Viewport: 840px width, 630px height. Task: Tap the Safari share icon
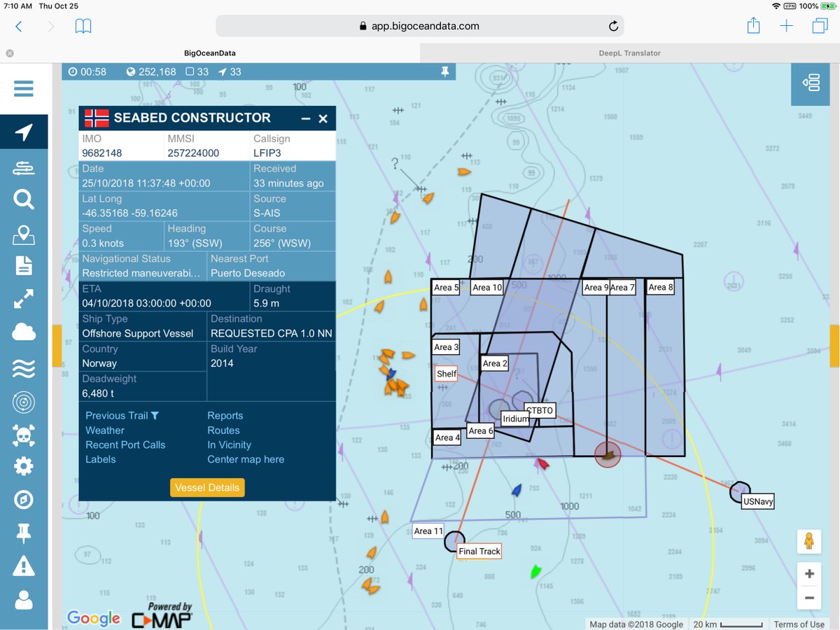[753, 25]
